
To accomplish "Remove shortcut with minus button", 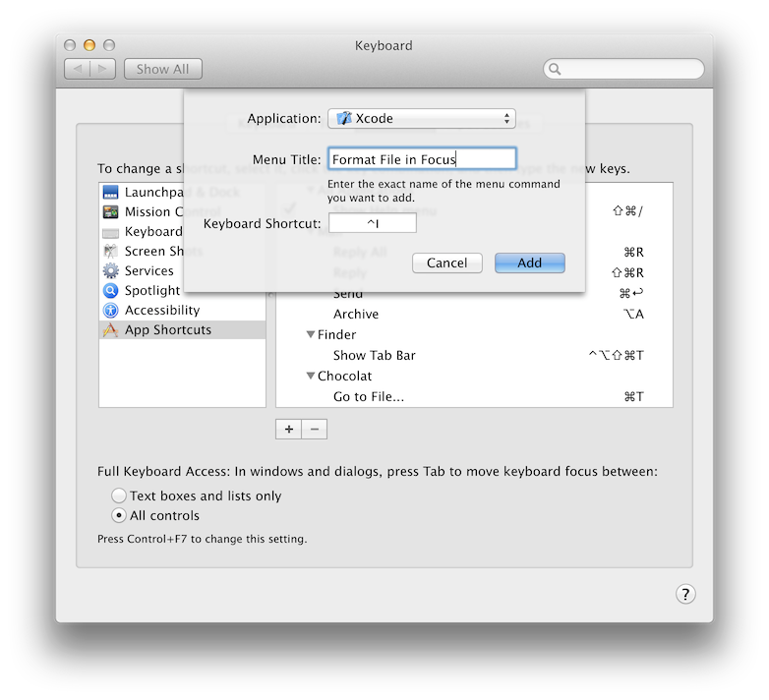I will (315, 430).
